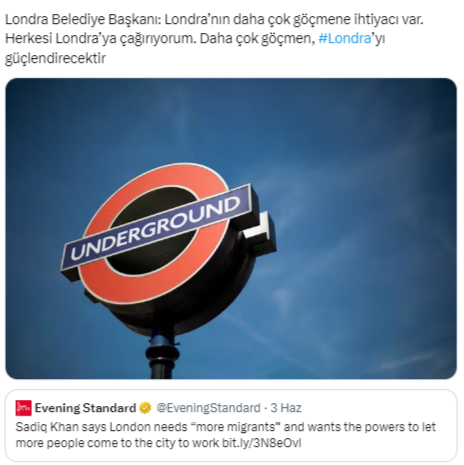Open the bit.ly/3N8eOvl link
The image size is (464, 465).
[262, 443]
